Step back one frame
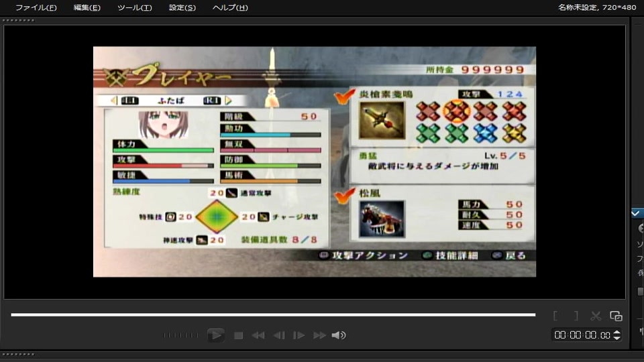This screenshot has width=644, height=362. point(279,335)
